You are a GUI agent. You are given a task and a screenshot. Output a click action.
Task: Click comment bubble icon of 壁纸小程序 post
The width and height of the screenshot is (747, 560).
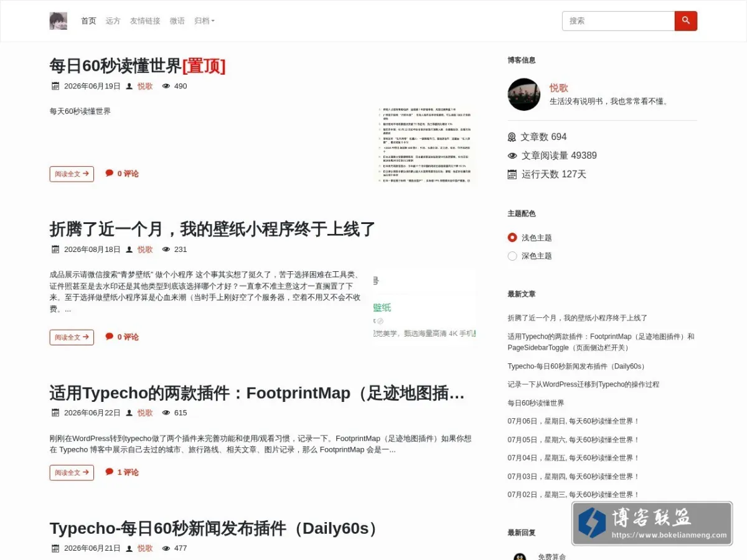(x=110, y=337)
